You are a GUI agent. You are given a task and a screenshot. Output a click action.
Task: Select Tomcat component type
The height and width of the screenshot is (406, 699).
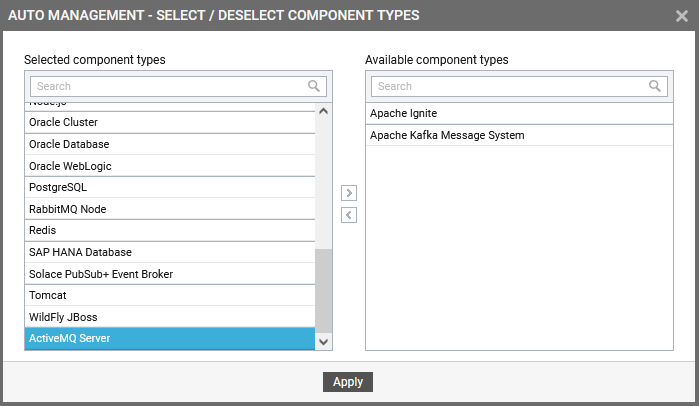coord(170,295)
